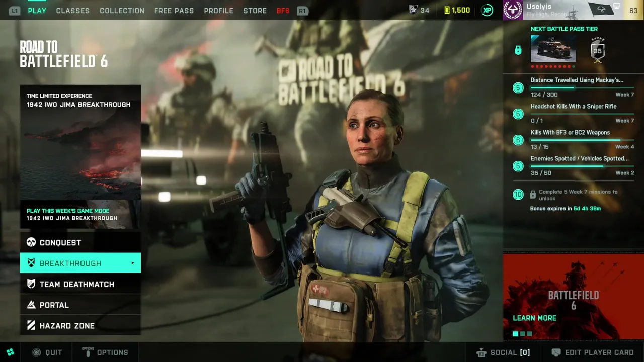Click the R1 shoulder button icon
644x362 pixels.
click(x=302, y=11)
